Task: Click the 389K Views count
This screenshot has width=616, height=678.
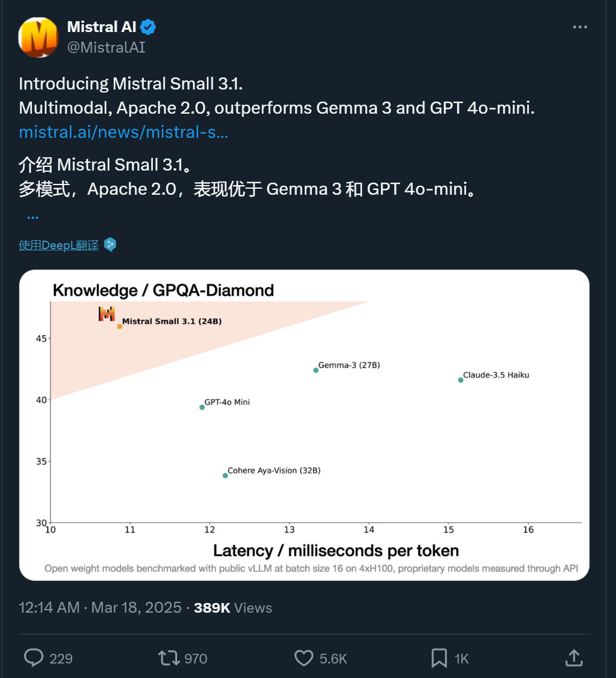Action: 233,607
